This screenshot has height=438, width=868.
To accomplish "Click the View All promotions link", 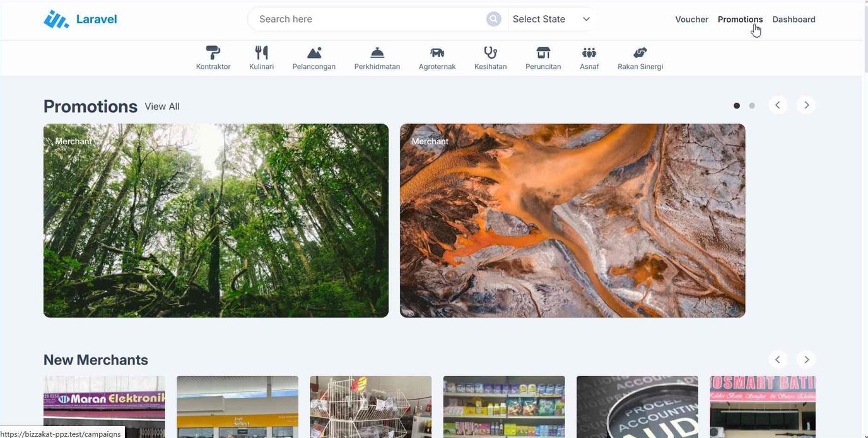I will pos(161,107).
